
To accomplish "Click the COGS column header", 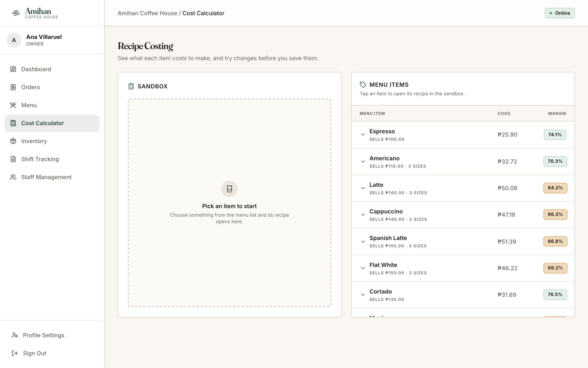I will [x=504, y=114].
